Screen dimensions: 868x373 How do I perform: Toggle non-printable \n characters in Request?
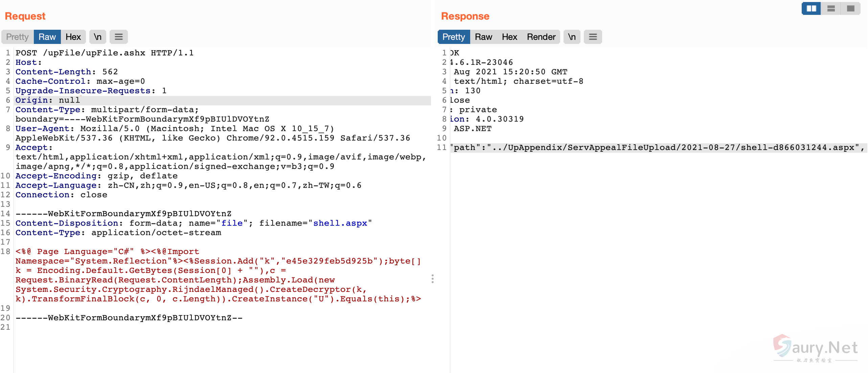pyautogui.click(x=98, y=37)
